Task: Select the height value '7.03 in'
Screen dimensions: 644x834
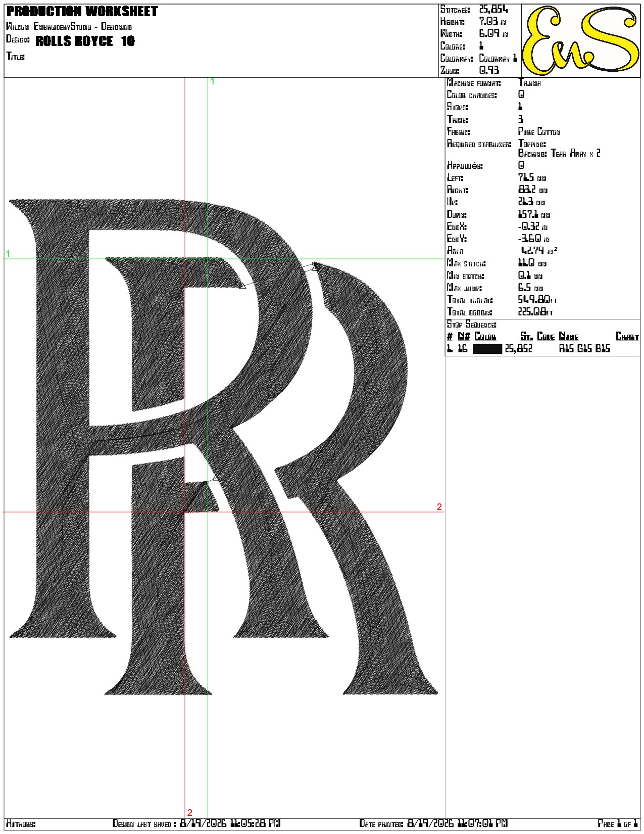Action: coord(492,21)
